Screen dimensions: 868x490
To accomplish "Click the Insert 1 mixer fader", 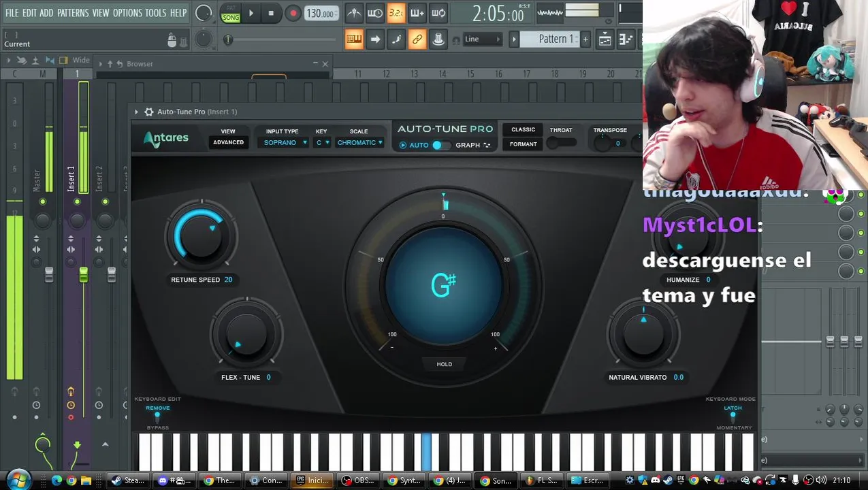I will click(83, 275).
